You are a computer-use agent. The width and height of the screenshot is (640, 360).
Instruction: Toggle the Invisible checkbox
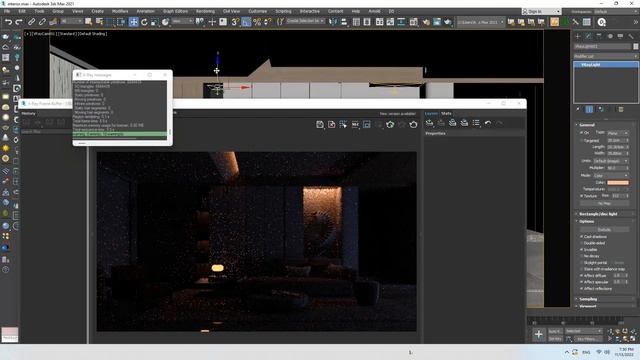tap(581, 250)
